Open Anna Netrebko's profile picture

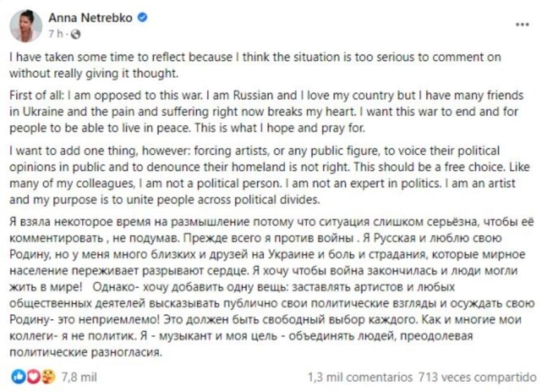26,25
